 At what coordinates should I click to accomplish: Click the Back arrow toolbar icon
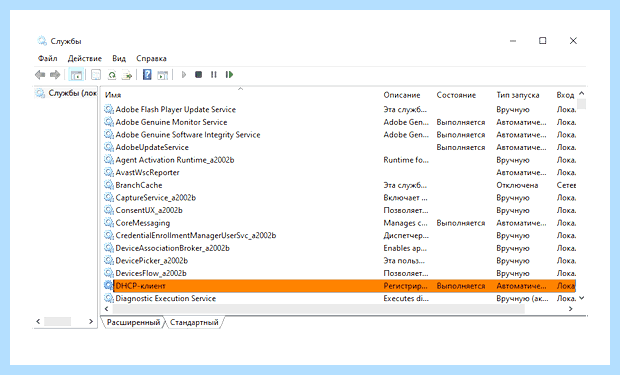40,74
